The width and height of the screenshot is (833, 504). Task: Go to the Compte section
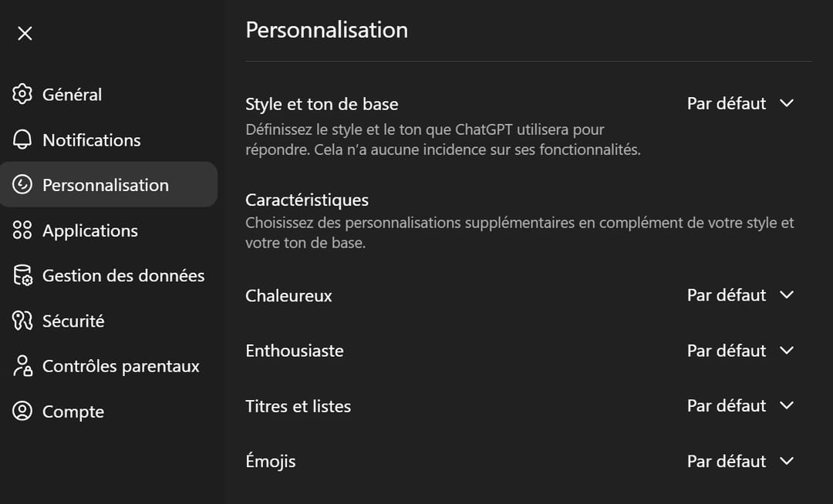(73, 412)
